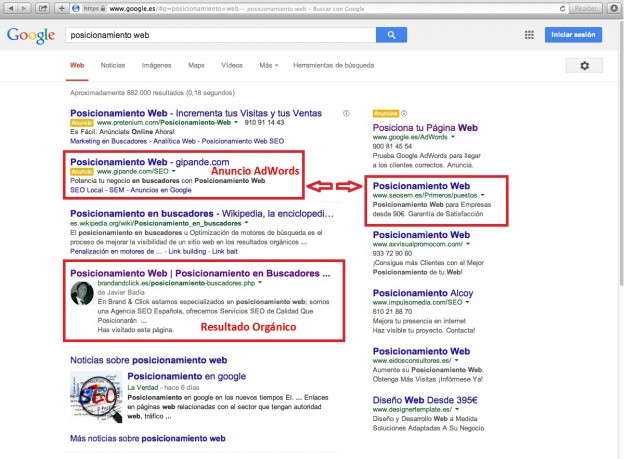
Task: Open the Wikipedia Posicionamiento en buscadores result
Action: click(202, 214)
